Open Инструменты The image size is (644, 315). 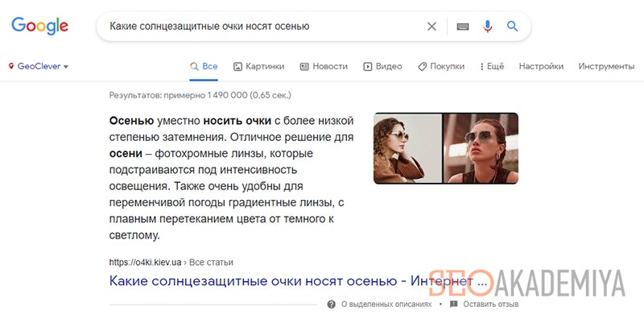point(606,67)
